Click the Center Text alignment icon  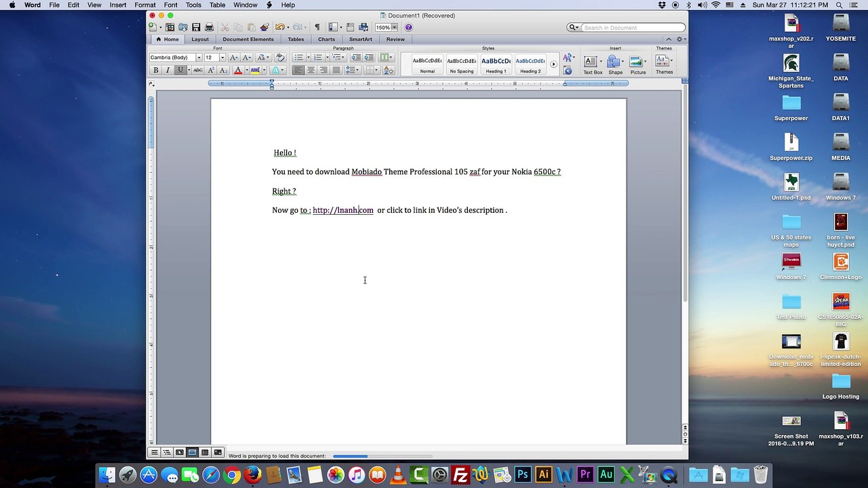pos(311,70)
